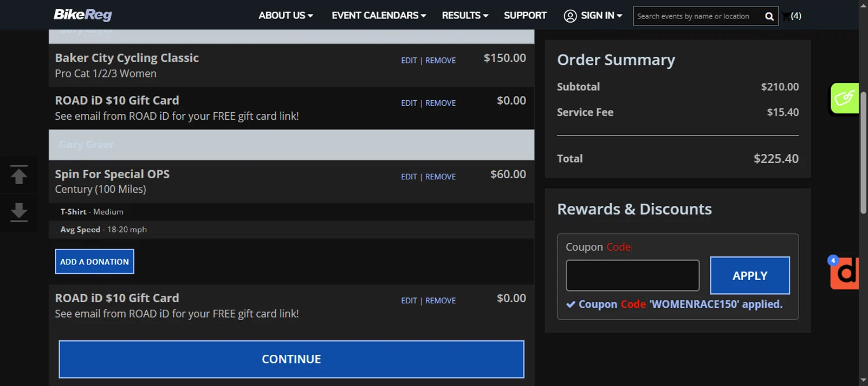Click the $15.40 service fee value
This screenshot has height=386, width=868.
tap(783, 112)
